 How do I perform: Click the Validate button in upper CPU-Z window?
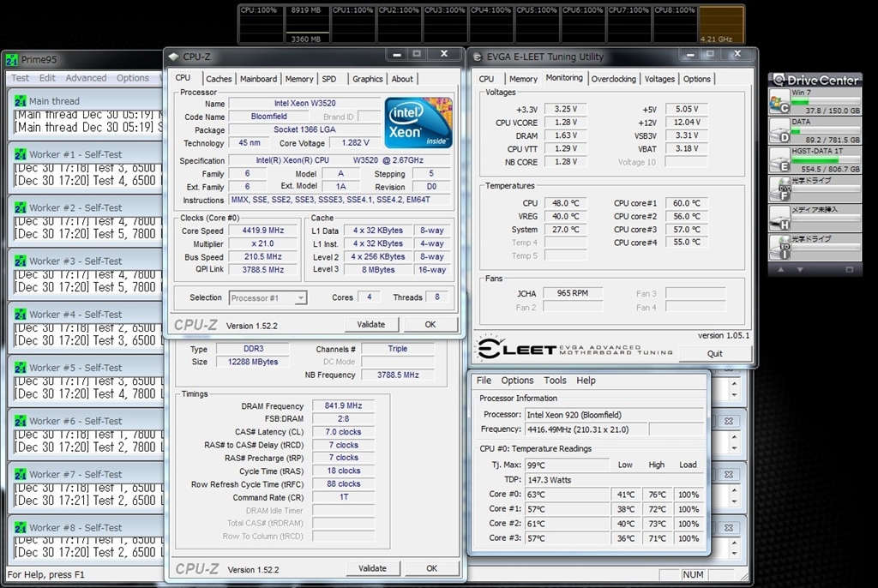coord(371,325)
